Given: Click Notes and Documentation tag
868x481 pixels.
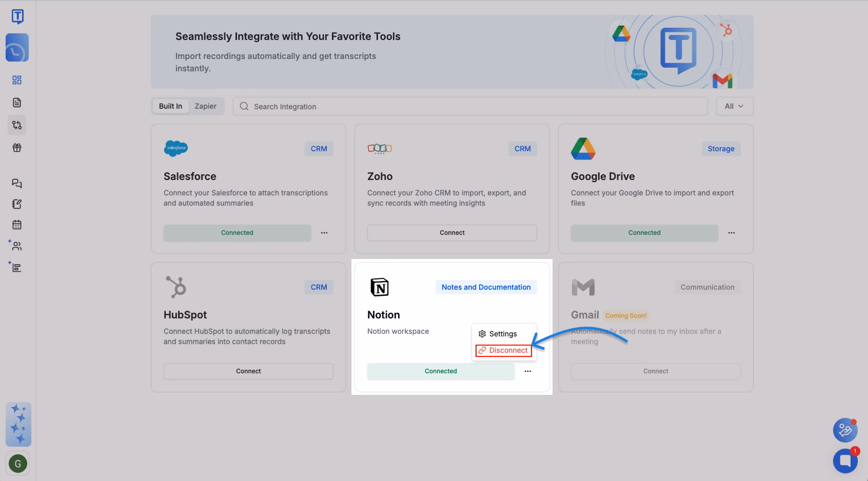Looking at the screenshot, I should pyautogui.click(x=486, y=287).
